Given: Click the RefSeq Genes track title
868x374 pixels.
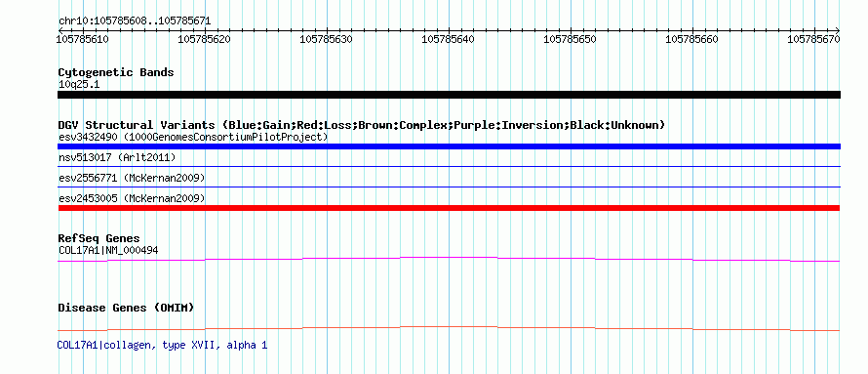Looking at the screenshot, I should click(x=99, y=238).
